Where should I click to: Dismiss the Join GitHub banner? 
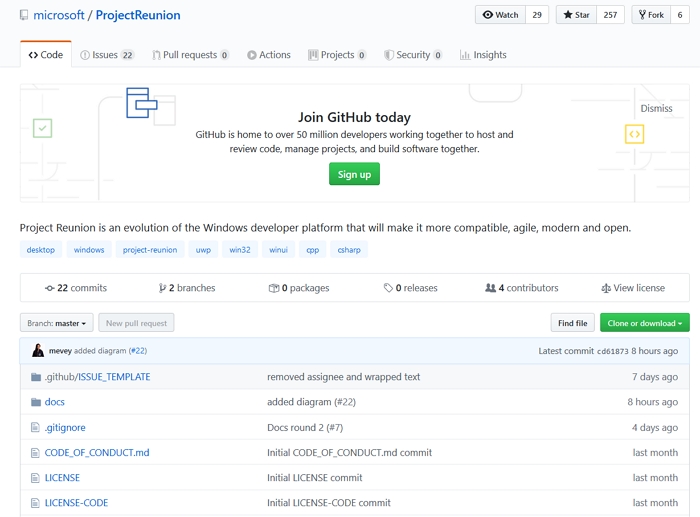(x=656, y=108)
